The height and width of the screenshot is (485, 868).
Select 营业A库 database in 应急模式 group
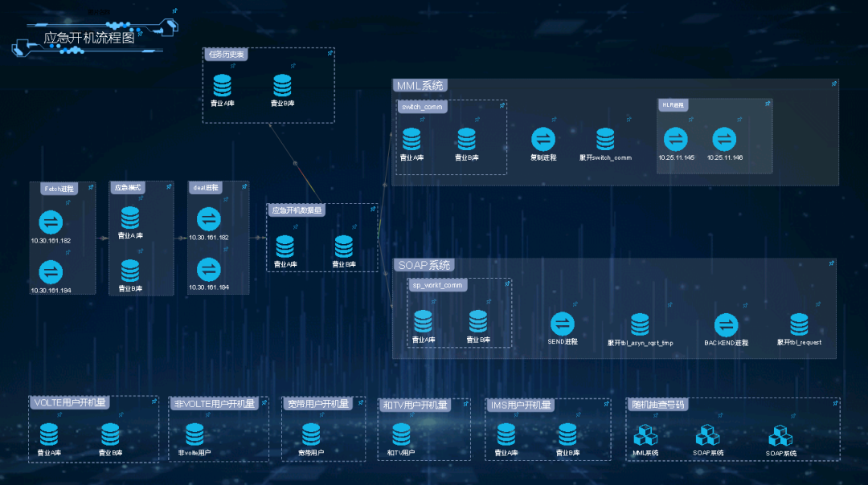(130, 218)
